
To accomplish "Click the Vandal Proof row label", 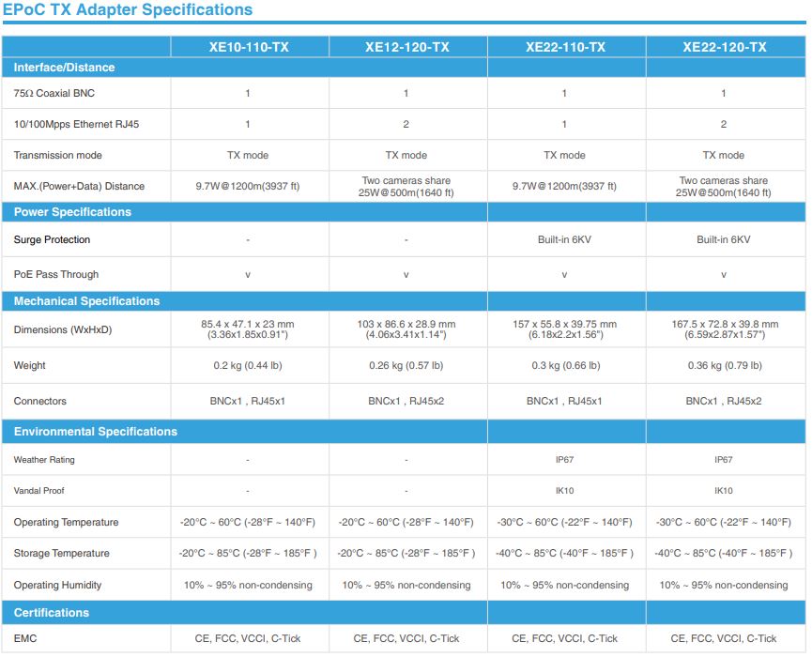I will click(38, 491).
